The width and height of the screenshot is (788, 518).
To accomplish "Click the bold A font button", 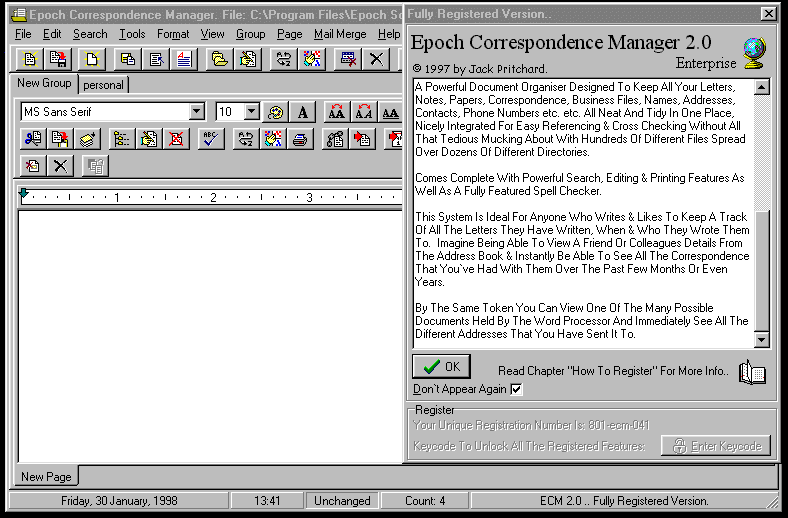I will pyautogui.click(x=303, y=112).
